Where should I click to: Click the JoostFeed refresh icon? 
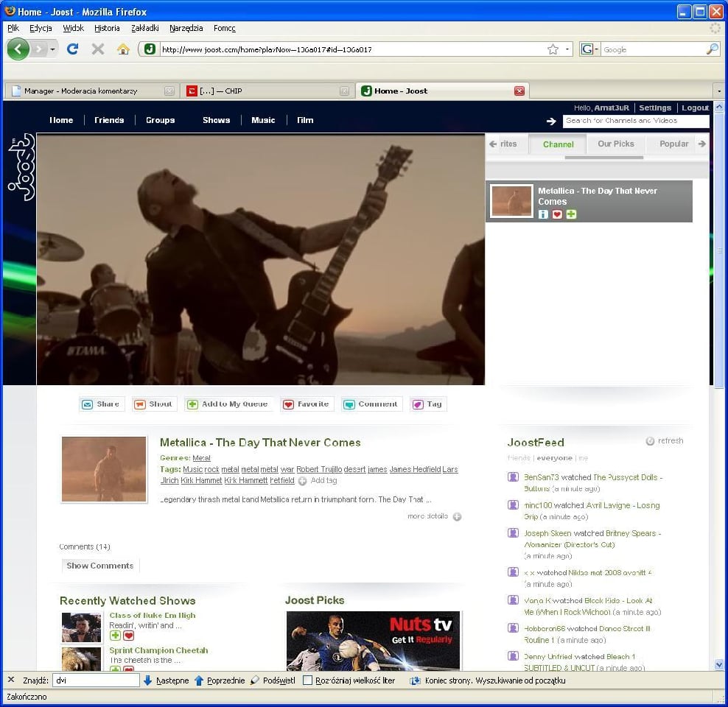(x=650, y=441)
